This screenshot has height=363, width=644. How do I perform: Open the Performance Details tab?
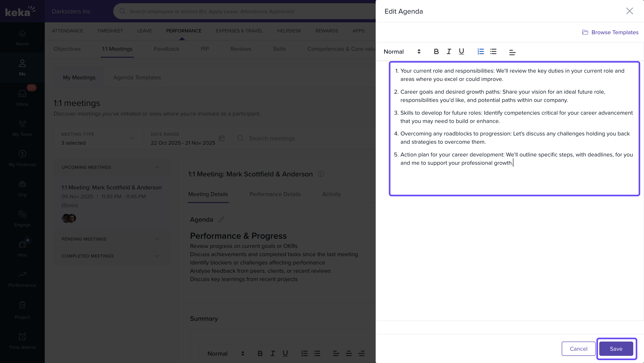point(275,194)
